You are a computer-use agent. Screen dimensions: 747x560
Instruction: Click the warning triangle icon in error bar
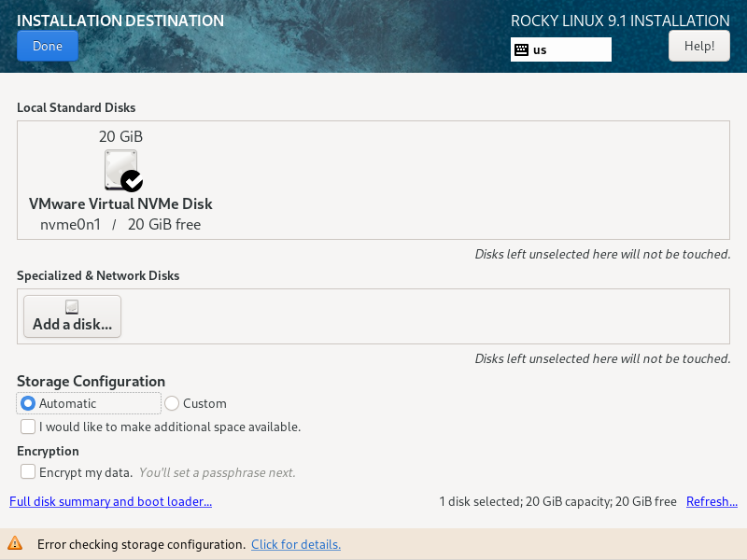(x=15, y=542)
